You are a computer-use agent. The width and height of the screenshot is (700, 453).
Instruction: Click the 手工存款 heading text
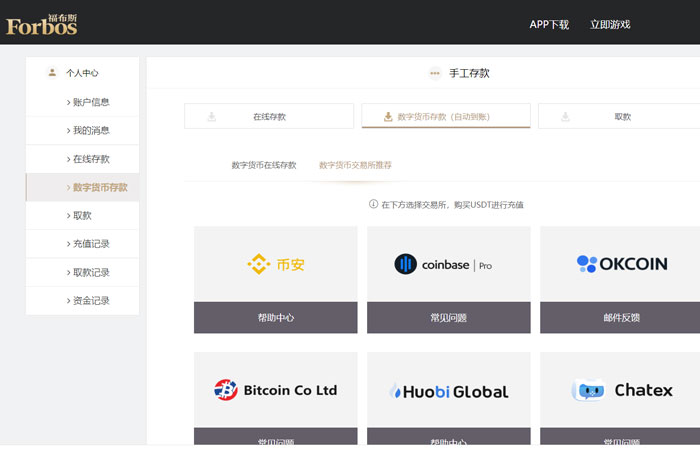point(469,73)
